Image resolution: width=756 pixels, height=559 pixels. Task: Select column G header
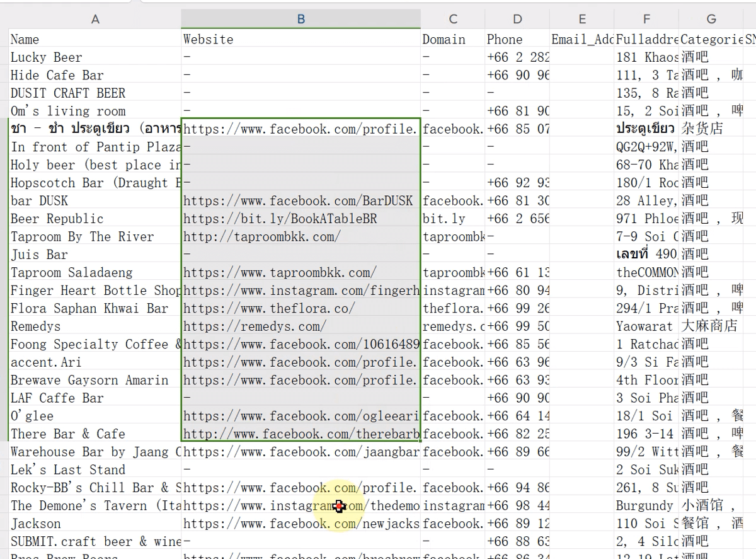pyautogui.click(x=711, y=20)
